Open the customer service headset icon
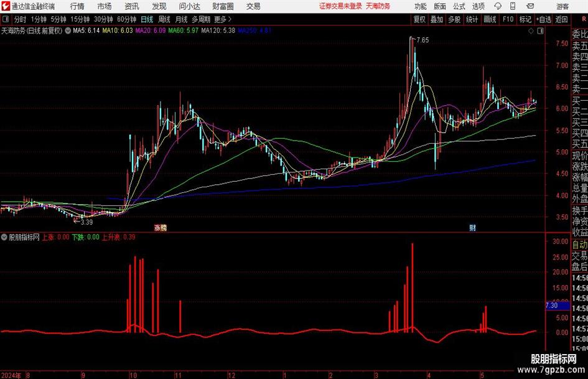This screenshot has width=588, height=379. point(498,6)
